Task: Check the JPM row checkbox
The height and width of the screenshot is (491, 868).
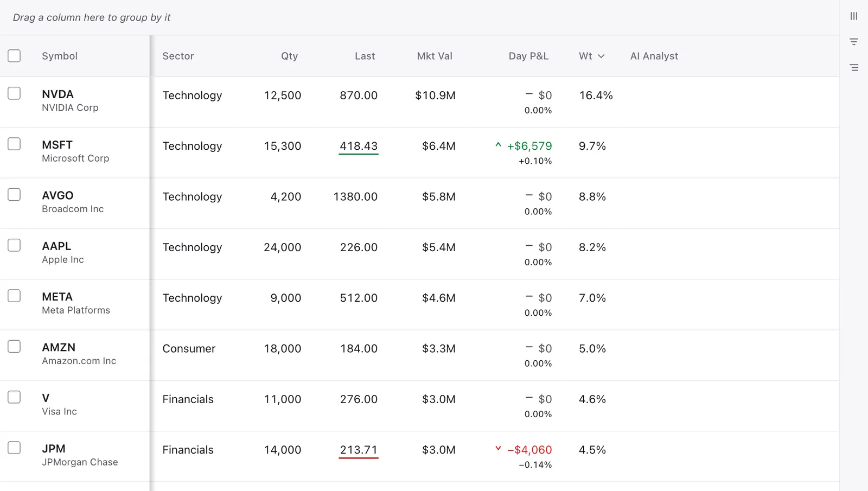Action: click(14, 448)
